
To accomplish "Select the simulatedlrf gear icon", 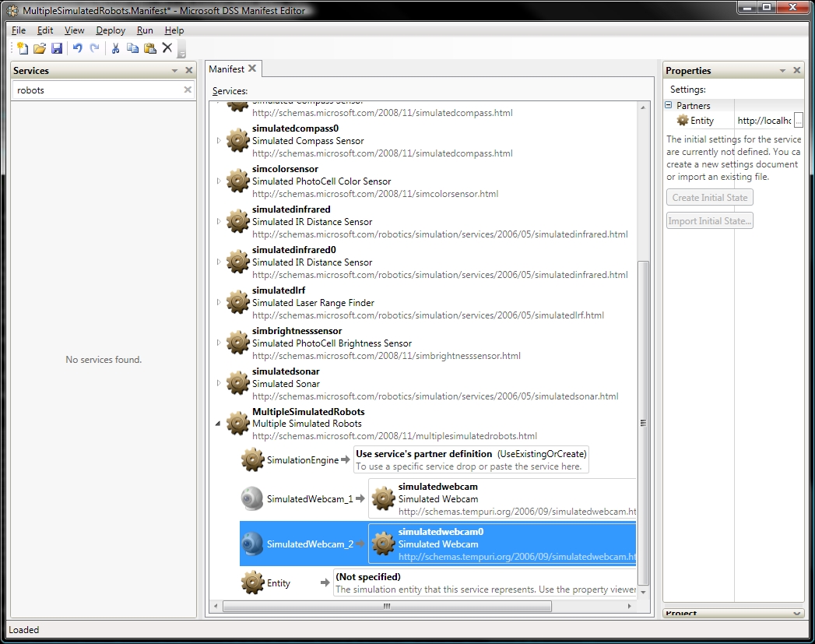I will coord(238,302).
